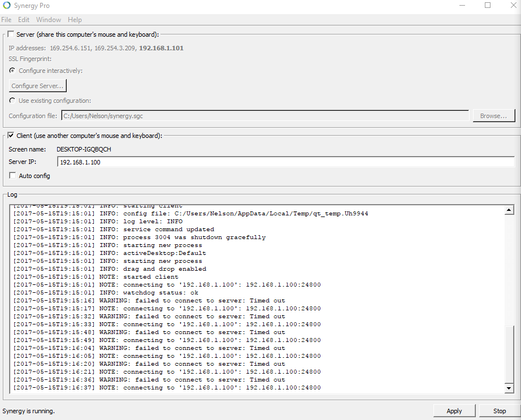This screenshot has width=521, height=420.
Task: Click the 'log level: INFO' log line
Action: click(98, 221)
